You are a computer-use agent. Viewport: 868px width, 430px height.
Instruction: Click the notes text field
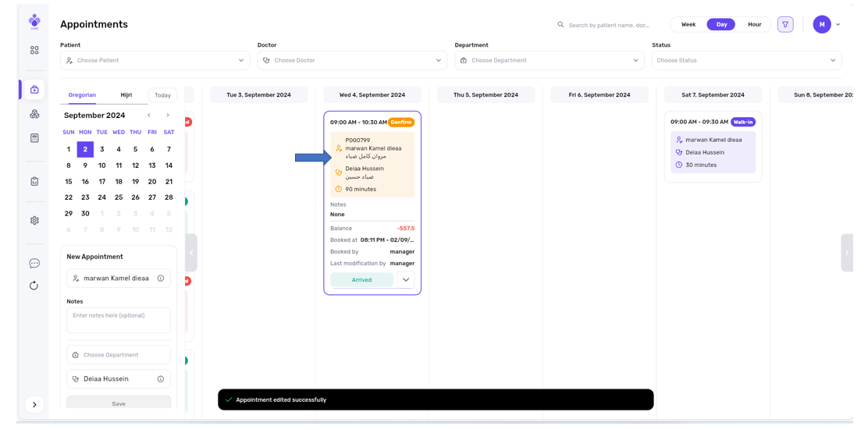[119, 320]
